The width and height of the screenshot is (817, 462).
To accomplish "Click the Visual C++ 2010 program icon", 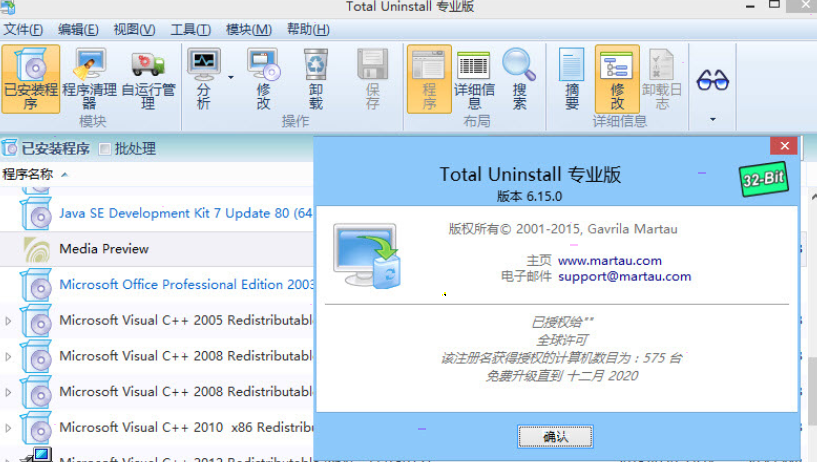I will 36,428.
